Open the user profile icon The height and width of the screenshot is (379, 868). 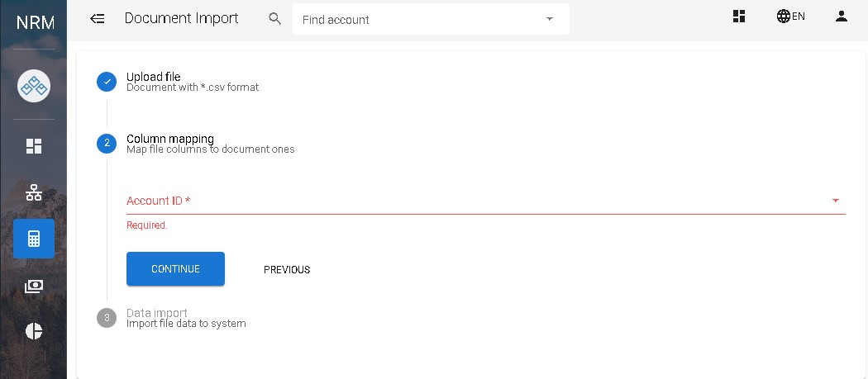842,17
